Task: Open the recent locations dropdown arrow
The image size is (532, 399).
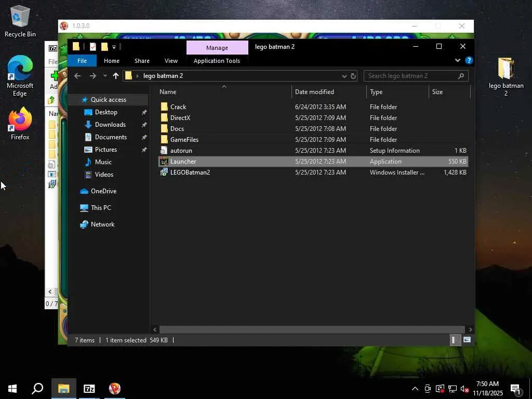Action: [x=105, y=76]
